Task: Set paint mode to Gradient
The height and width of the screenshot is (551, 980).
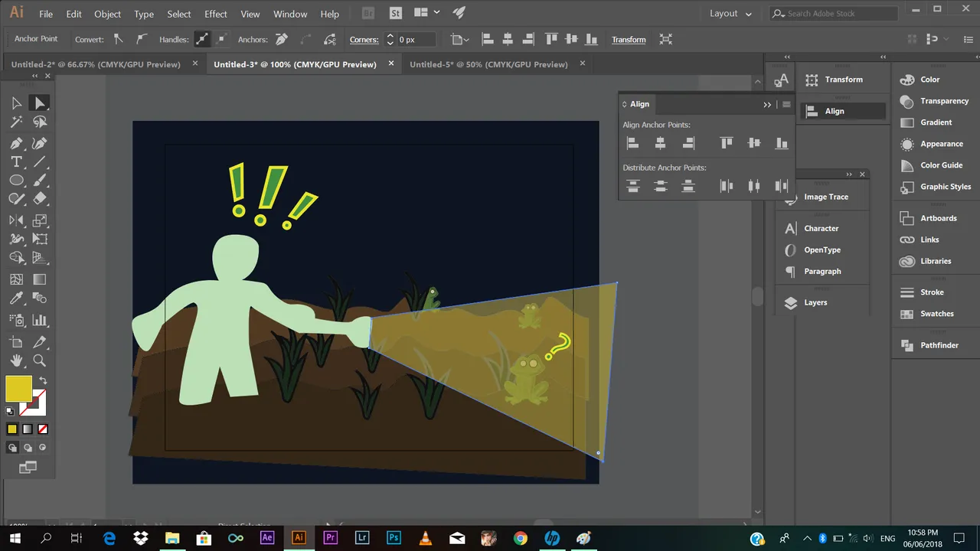Action: pos(28,429)
